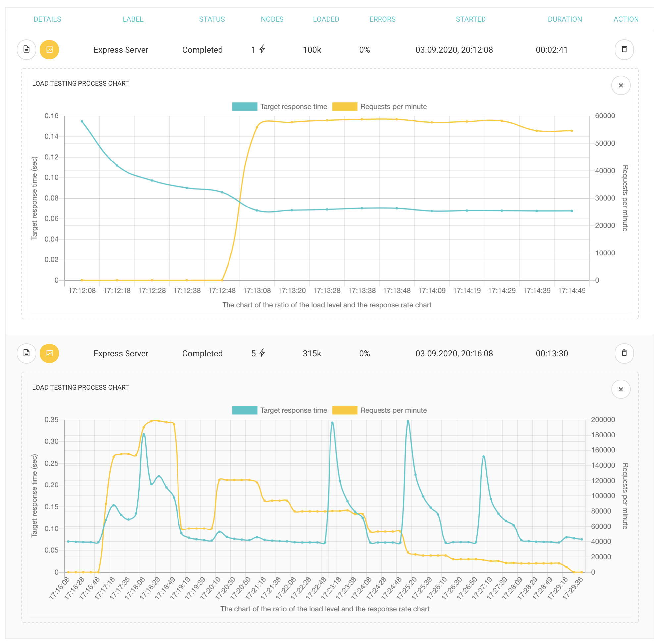Click duration value 00:02:41
The height and width of the screenshot is (644, 661).
552,50
